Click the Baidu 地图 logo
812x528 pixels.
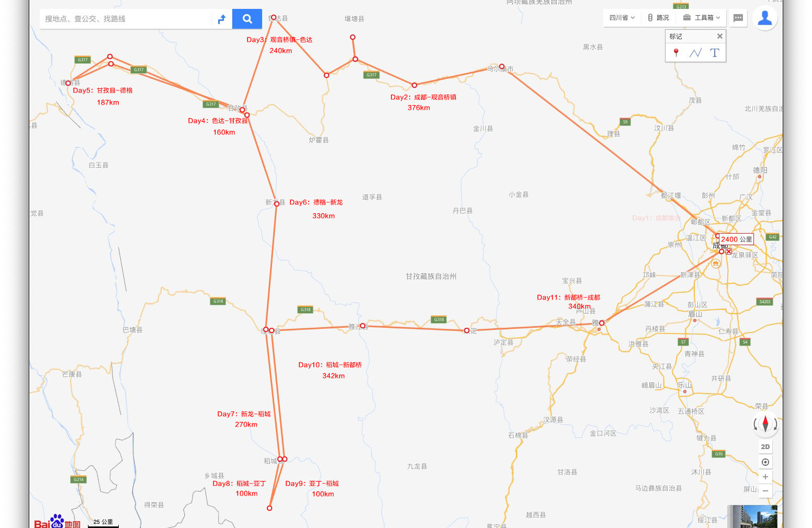pyautogui.click(x=58, y=521)
